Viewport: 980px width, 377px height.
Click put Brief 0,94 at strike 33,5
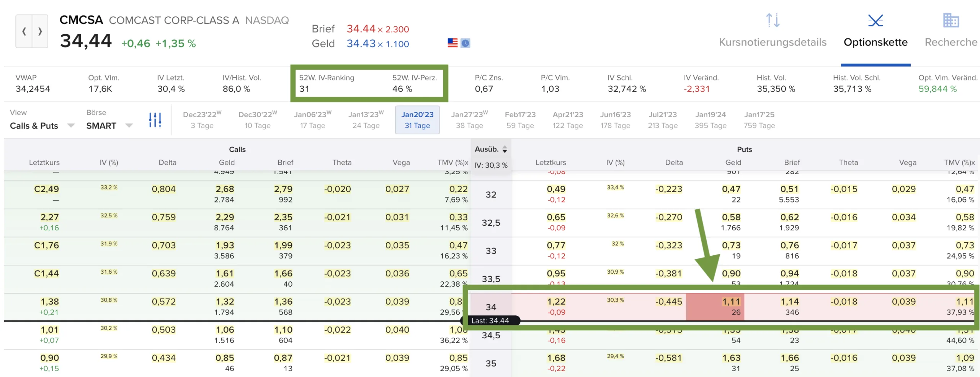[x=790, y=274]
